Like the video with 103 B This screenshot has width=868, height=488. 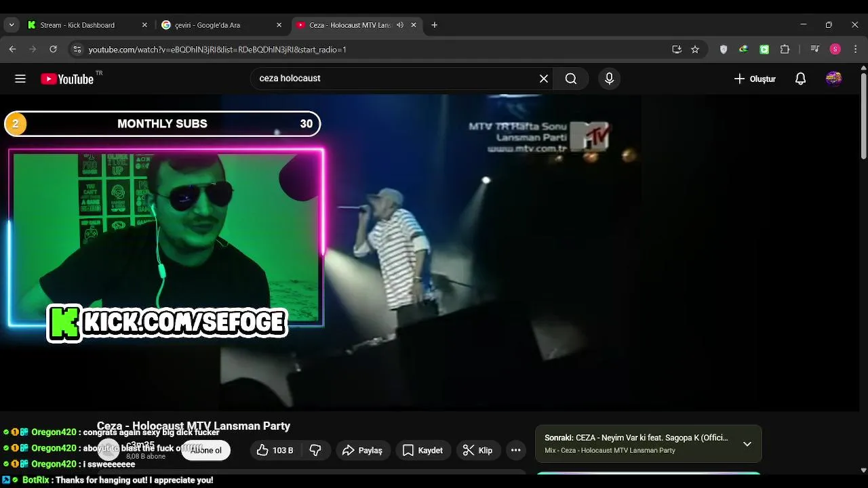point(275,450)
